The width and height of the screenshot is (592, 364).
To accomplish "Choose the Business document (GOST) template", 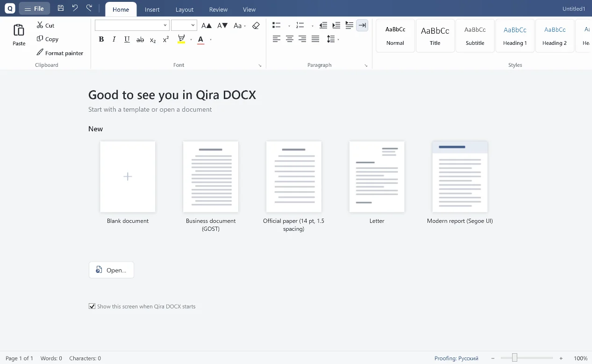I will (211, 177).
